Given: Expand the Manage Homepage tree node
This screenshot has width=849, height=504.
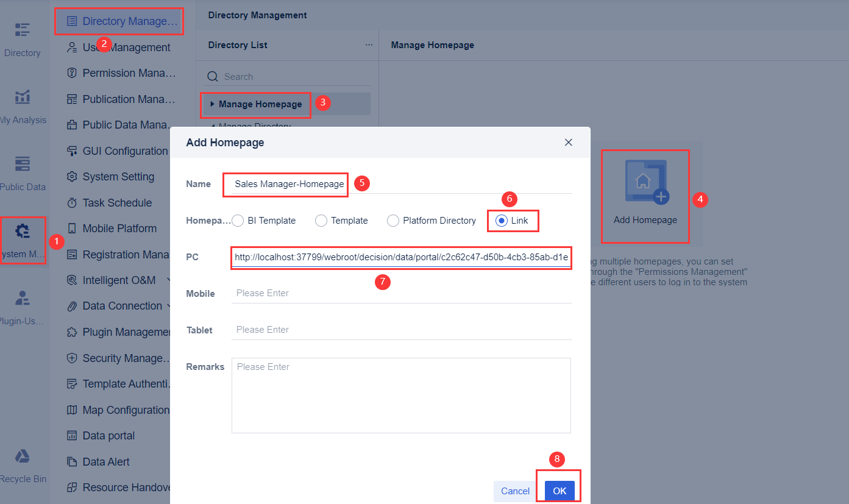Looking at the screenshot, I should pyautogui.click(x=212, y=104).
